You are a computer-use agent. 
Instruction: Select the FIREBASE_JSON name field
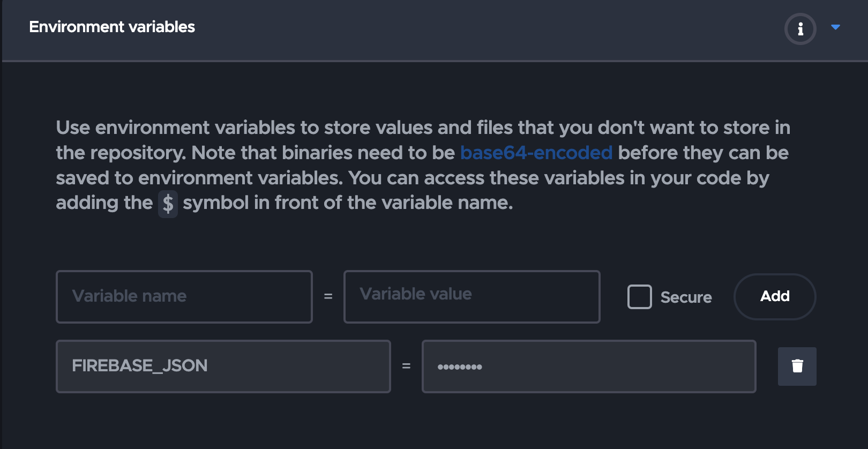(x=223, y=366)
